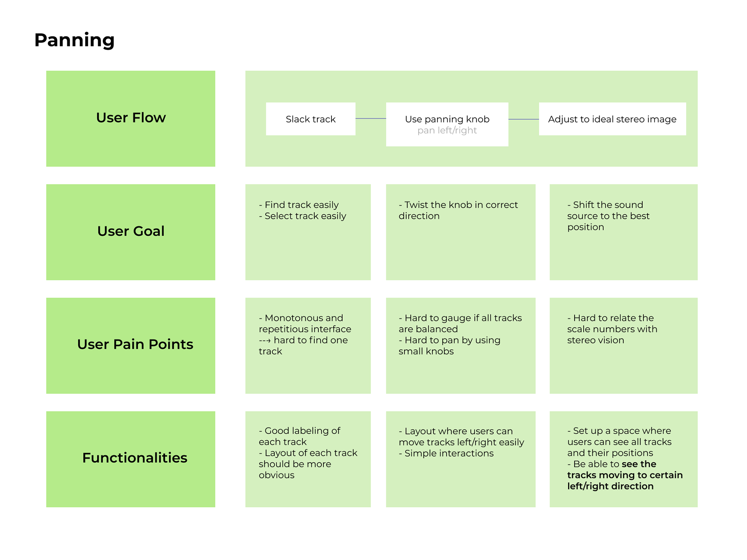The height and width of the screenshot is (560, 747).
Task: Click the connector line after Slack track
Action: tap(371, 119)
